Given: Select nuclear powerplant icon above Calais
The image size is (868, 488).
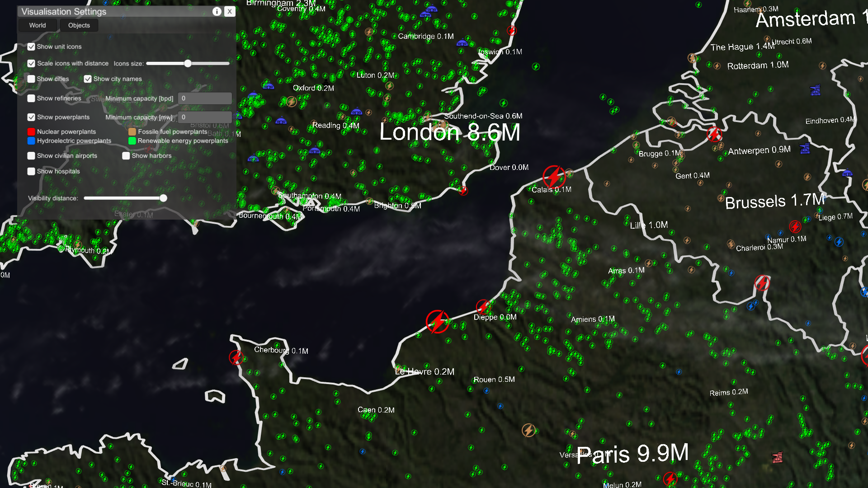Looking at the screenshot, I should point(553,176).
